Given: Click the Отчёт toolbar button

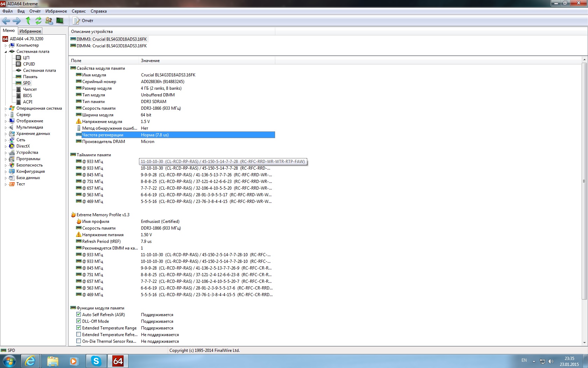Looking at the screenshot, I should point(83,21).
